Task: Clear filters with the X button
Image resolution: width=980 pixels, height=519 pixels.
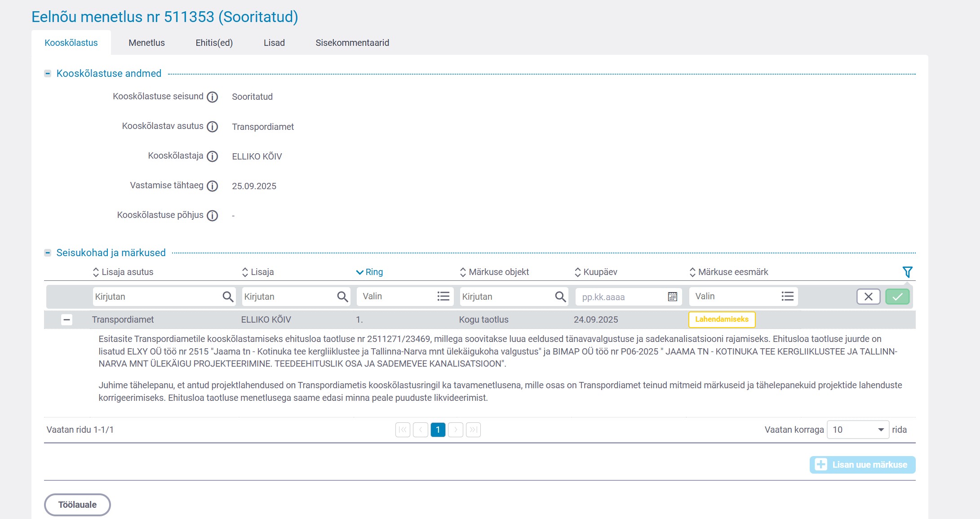Action: point(868,297)
